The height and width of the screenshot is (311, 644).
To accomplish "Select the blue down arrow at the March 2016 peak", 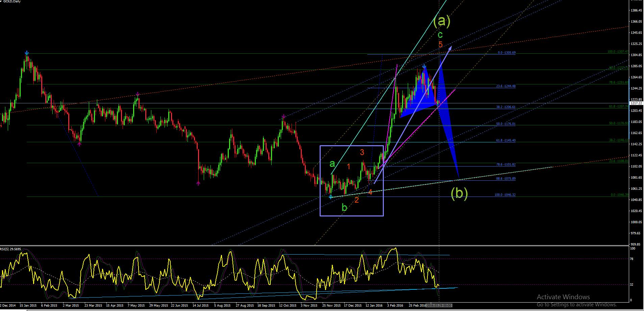I will click(424, 67).
